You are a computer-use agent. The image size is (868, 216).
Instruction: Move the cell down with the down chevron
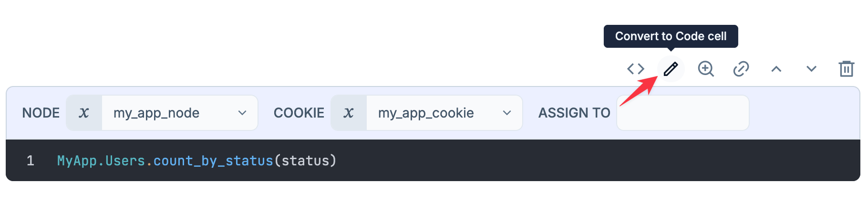click(811, 69)
